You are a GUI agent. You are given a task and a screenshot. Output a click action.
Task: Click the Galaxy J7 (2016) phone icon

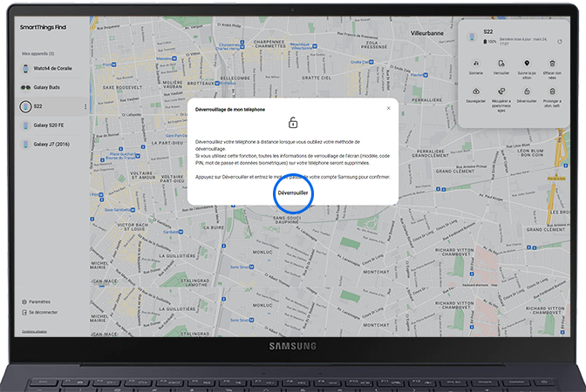[25, 145]
